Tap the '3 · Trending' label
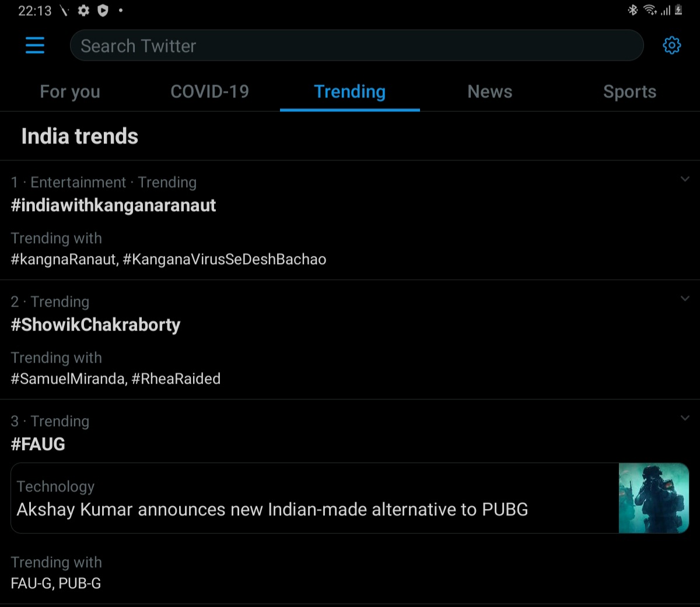This screenshot has height=607, width=700. [50, 422]
